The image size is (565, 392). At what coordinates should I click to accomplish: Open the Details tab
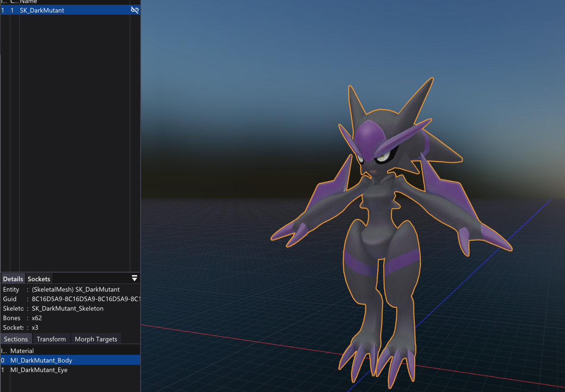(x=13, y=279)
